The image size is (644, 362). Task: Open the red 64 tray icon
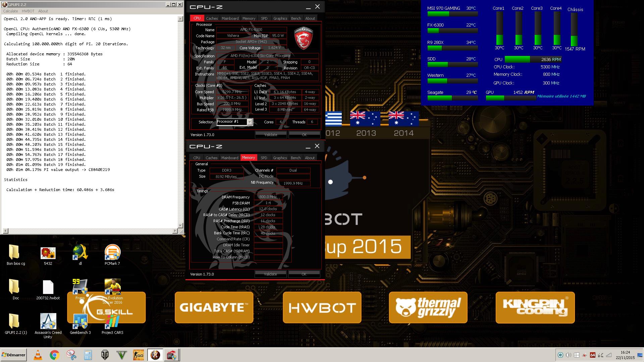[593, 355]
